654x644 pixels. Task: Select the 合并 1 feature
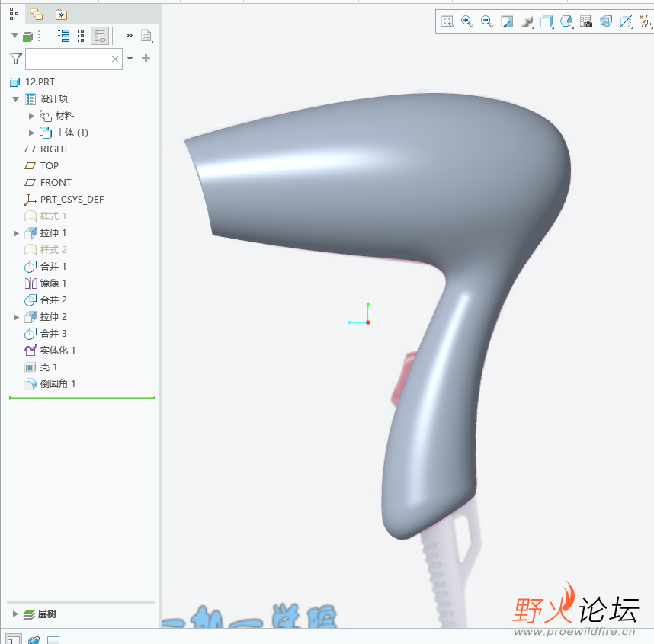pyautogui.click(x=53, y=267)
